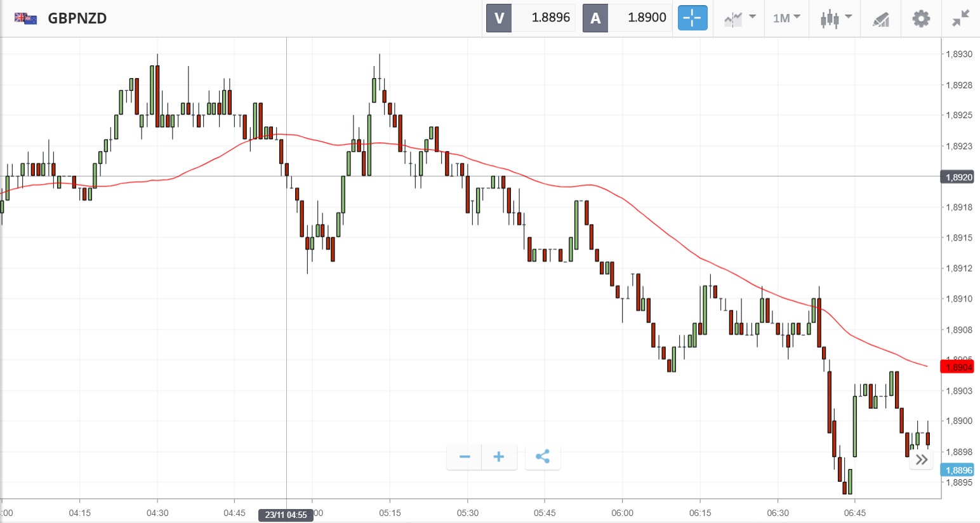Viewport: 980px width, 523px height.
Task: Zoom in the chart with plus button
Action: coord(499,456)
